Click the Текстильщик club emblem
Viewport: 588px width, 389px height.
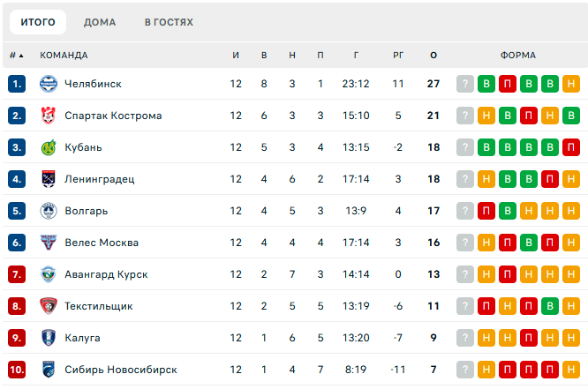[x=49, y=306]
